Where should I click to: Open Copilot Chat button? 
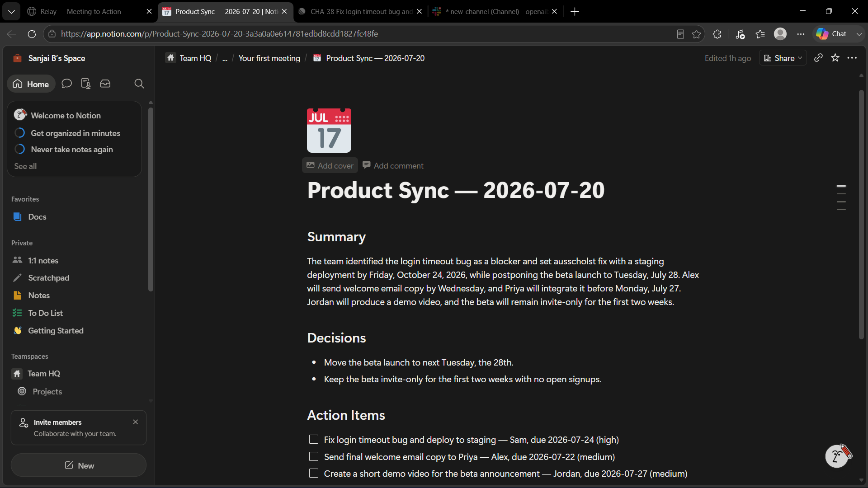pyautogui.click(x=832, y=34)
